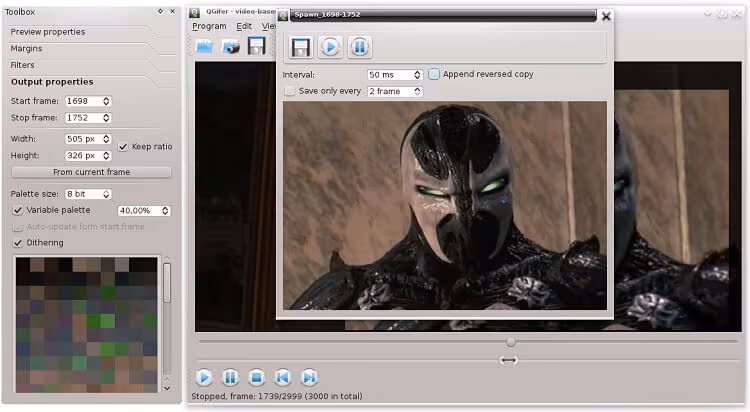Enable Append reversed copy
Image resolution: width=750 pixels, height=412 pixels.
click(434, 74)
